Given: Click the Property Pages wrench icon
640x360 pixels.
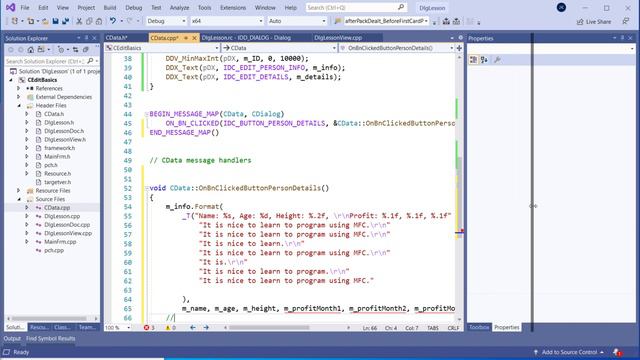Looking at the screenshot, I should [x=497, y=60].
